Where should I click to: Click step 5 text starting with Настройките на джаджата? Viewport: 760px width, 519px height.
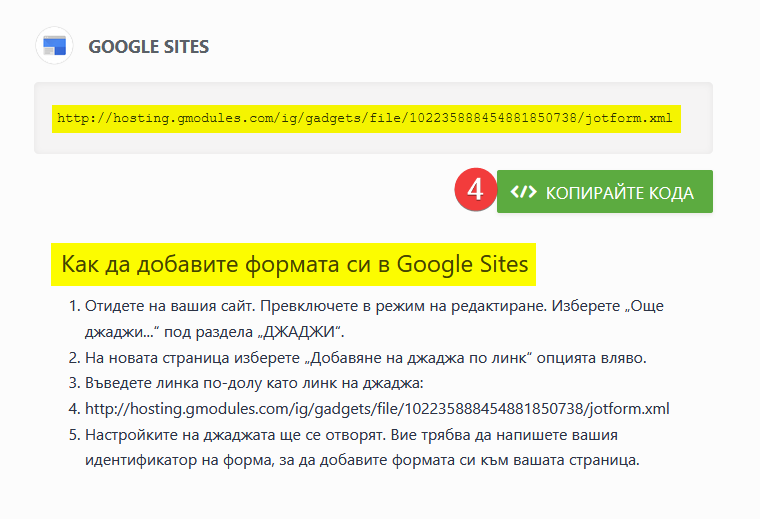pyautogui.click(x=363, y=447)
